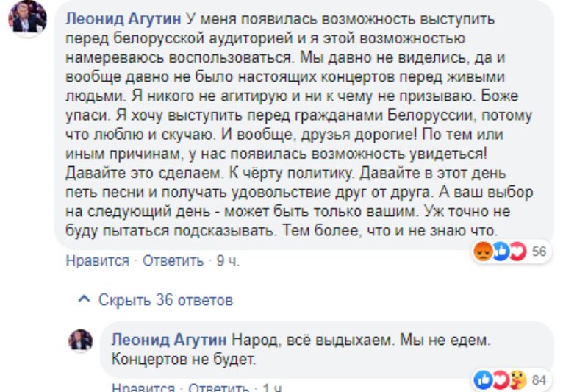Click the heart reaction on the 56-reaction comment
588x392 pixels.
[517, 252]
